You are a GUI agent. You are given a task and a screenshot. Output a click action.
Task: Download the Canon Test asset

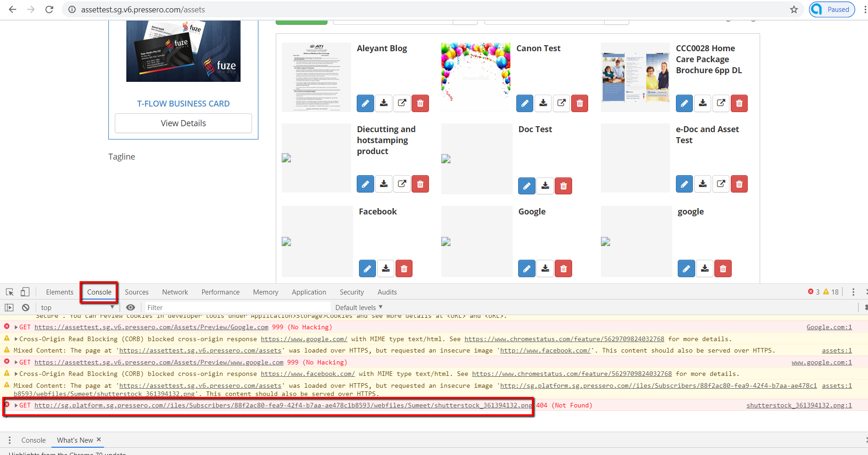(543, 103)
